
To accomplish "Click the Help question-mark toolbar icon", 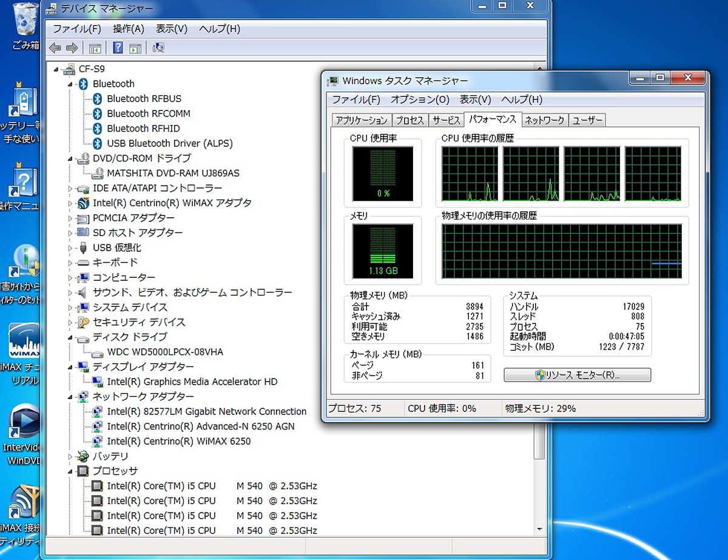I will click(118, 47).
